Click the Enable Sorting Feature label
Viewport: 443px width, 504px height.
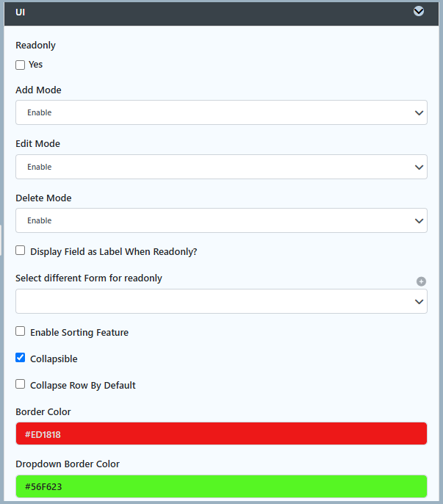(79, 332)
